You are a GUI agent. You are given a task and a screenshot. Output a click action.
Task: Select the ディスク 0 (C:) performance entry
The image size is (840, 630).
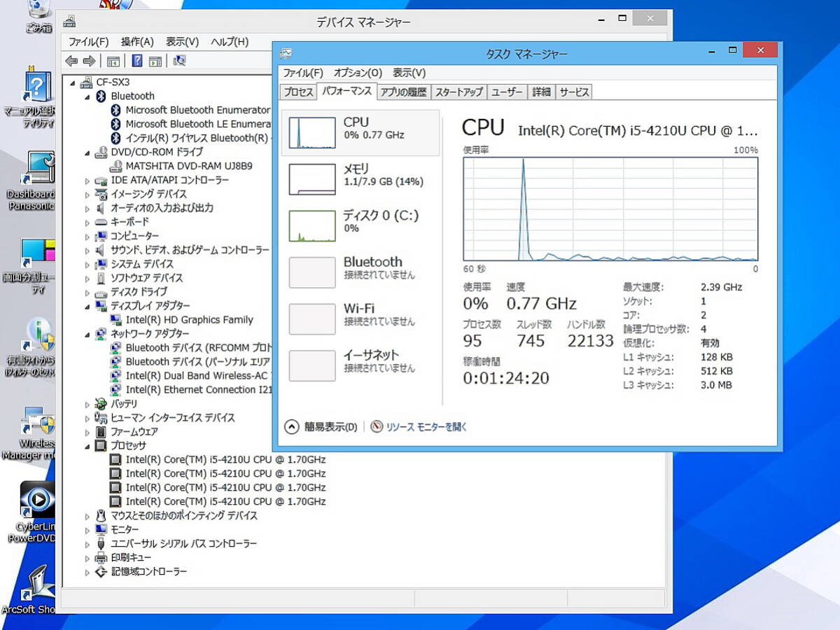coord(360,225)
